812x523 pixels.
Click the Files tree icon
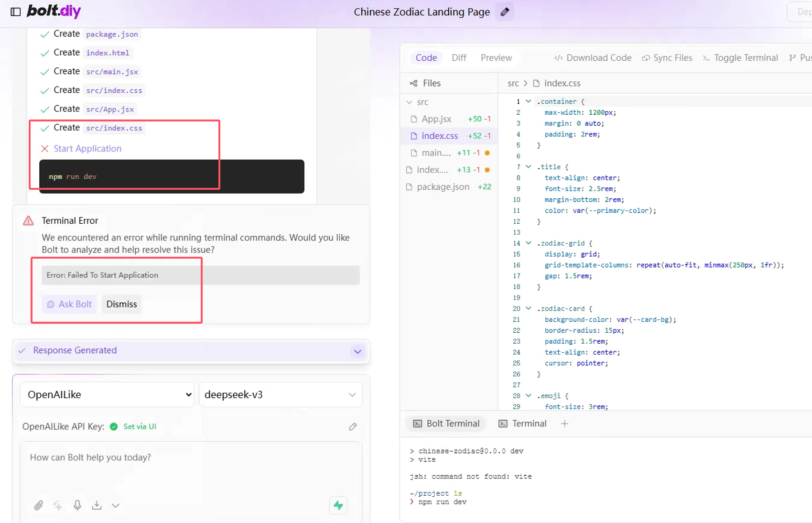(413, 83)
